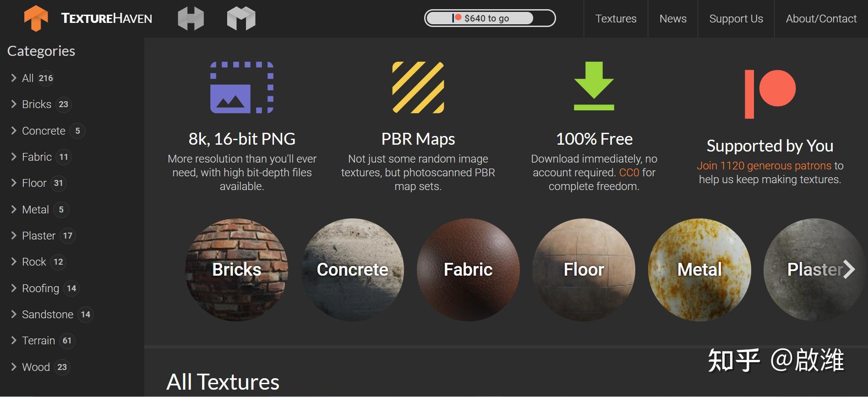The height and width of the screenshot is (397, 868).
Task: Click the green download arrow icon
Action: (x=594, y=86)
